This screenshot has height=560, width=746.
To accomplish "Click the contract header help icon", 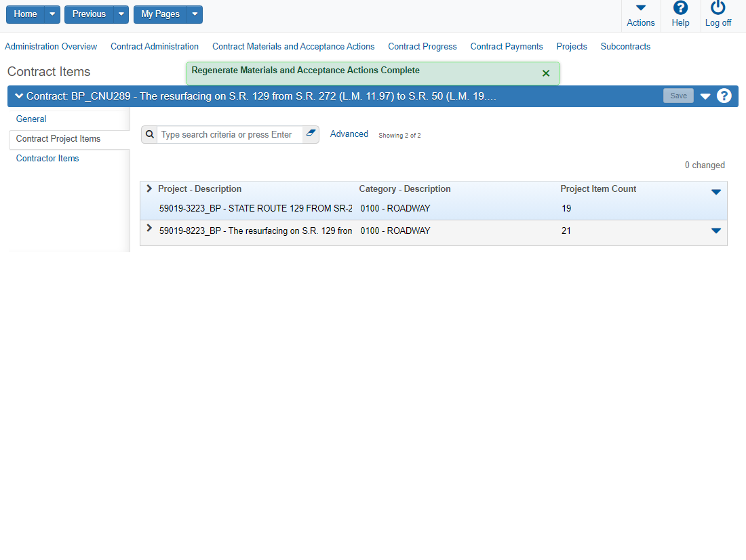I will [724, 96].
